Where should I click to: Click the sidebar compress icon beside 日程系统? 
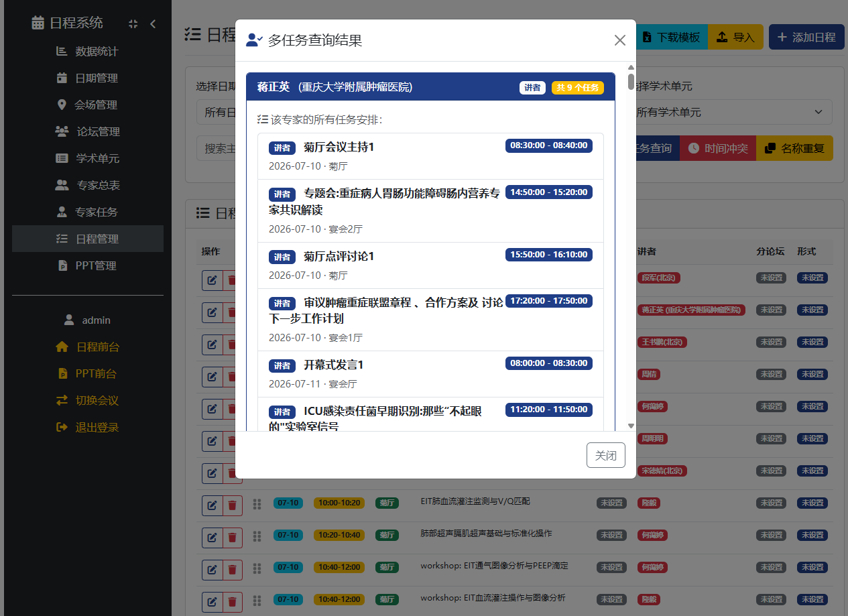[x=133, y=23]
